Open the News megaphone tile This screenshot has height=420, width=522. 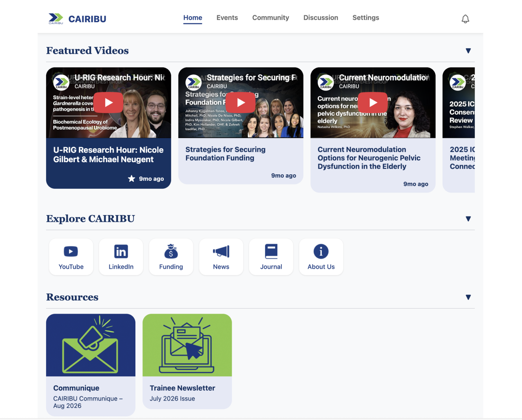[221, 257]
